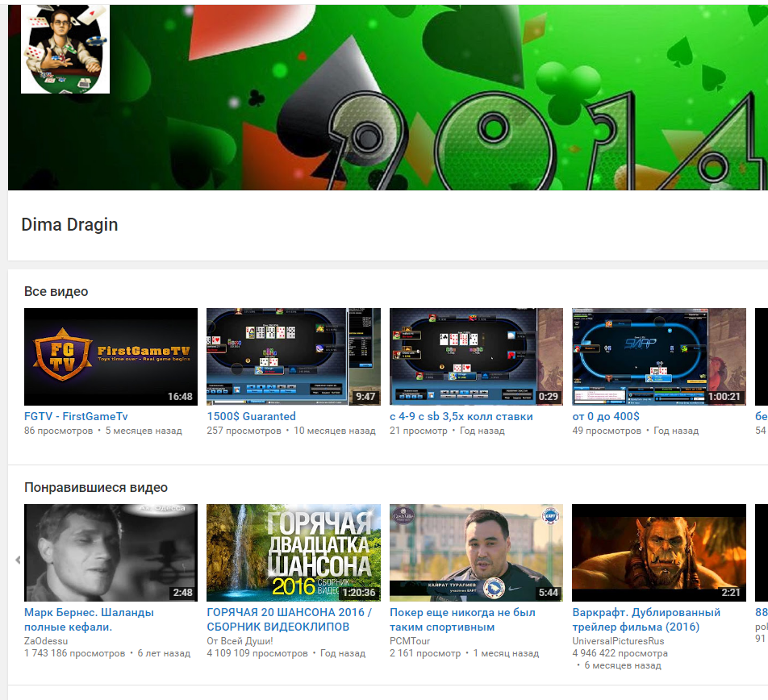Click the От Всей Души! channel name
This screenshot has height=700, width=768.
click(240, 641)
